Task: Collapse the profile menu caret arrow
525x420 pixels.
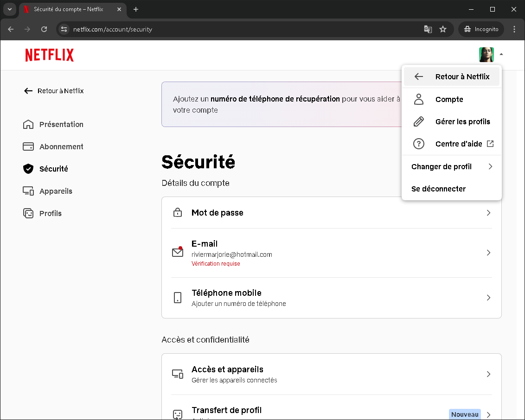Action: pos(501,54)
